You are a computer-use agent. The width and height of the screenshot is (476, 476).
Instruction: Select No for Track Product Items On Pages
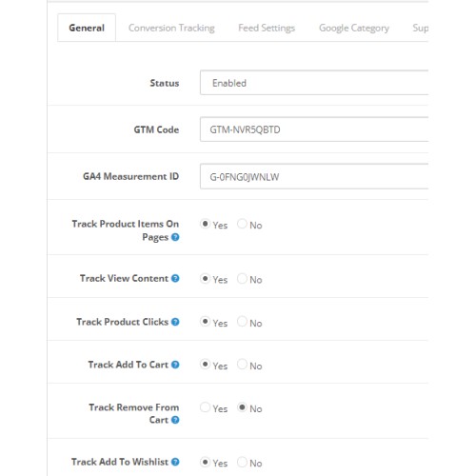(242, 224)
